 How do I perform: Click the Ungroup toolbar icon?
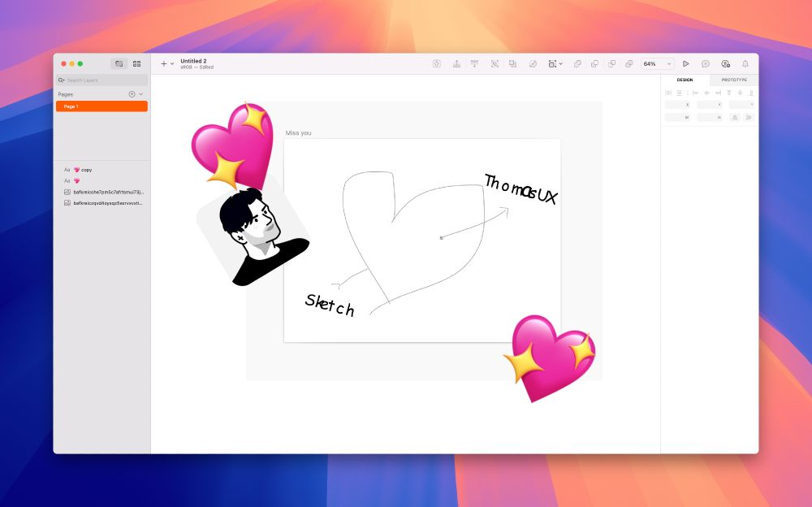(512, 63)
